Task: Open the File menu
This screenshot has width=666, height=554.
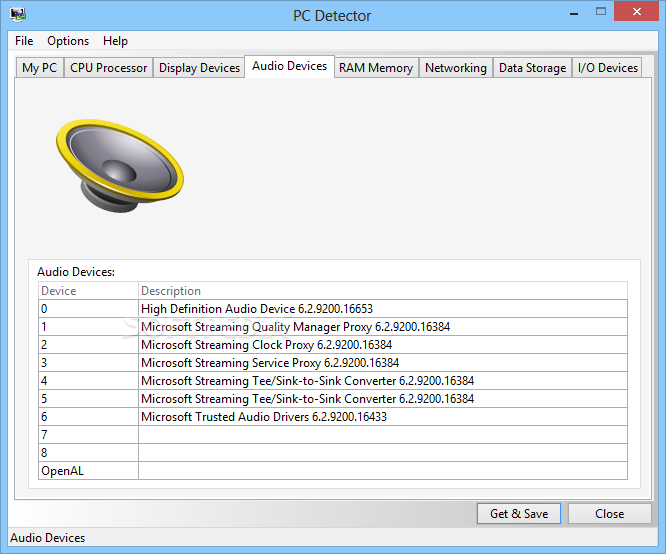Action: point(24,41)
